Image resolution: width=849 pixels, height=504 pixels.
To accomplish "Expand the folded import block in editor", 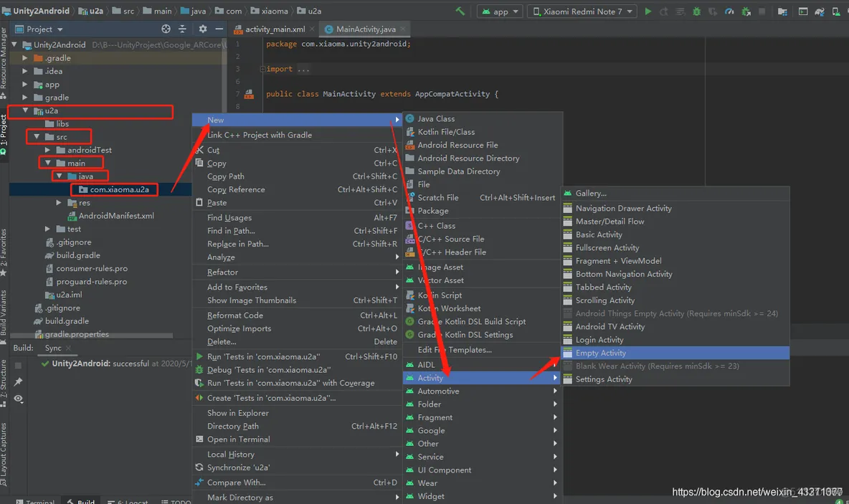I will [x=262, y=69].
